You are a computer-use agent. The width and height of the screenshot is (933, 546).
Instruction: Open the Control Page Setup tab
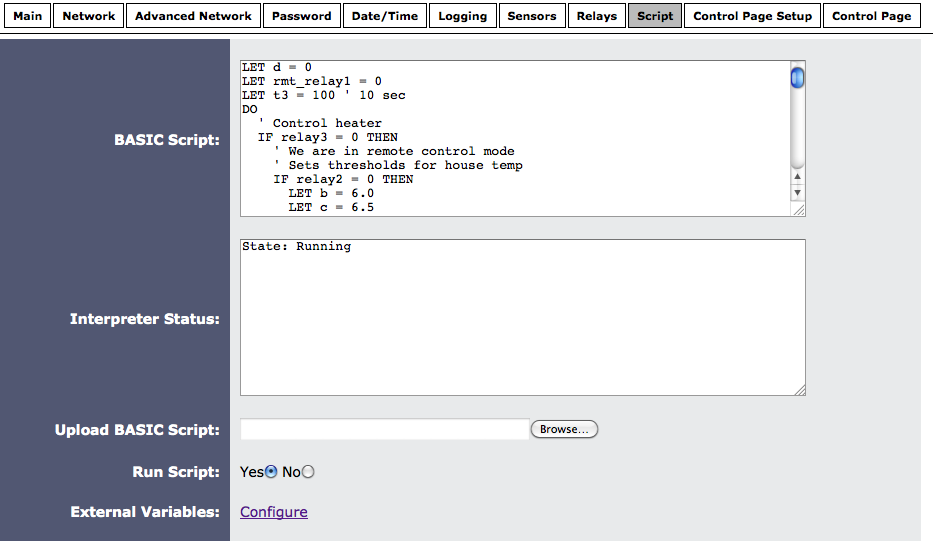point(752,16)
